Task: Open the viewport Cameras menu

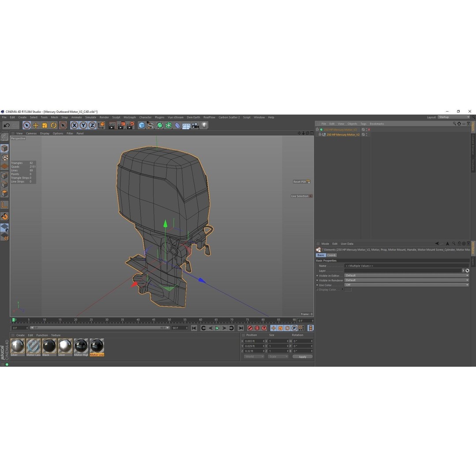Action: coord(31,133)
